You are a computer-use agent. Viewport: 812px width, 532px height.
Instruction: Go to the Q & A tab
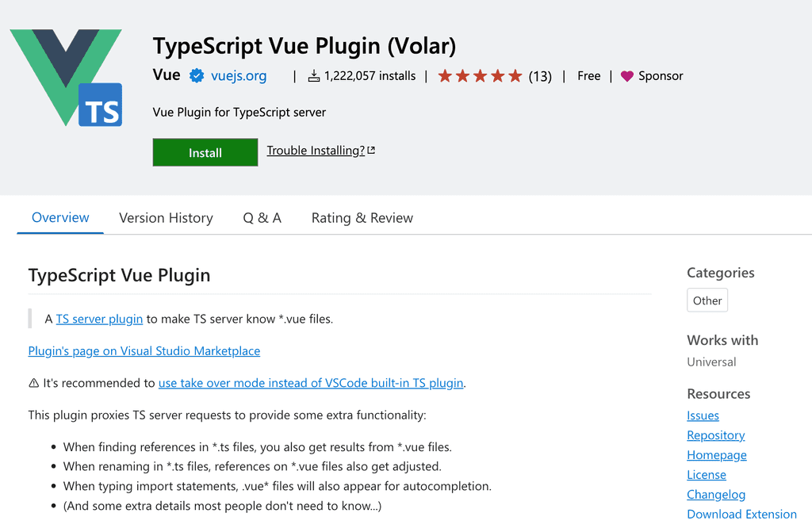262,218
